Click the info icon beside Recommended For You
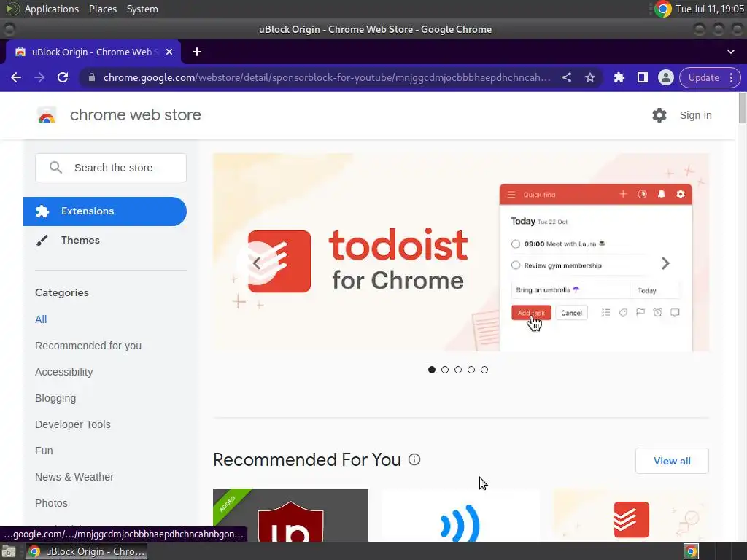 pos(414,459)
